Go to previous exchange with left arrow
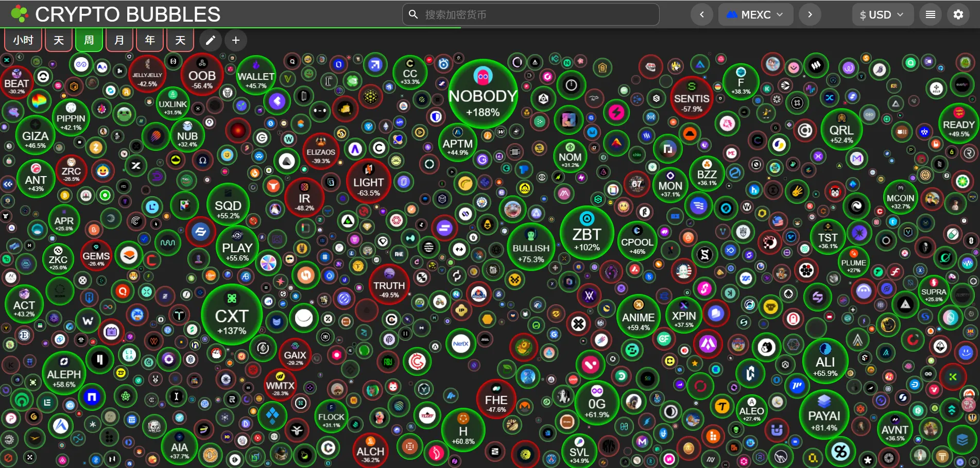The height and width of the screenshot is (468, 980). (x=701, y=14)
